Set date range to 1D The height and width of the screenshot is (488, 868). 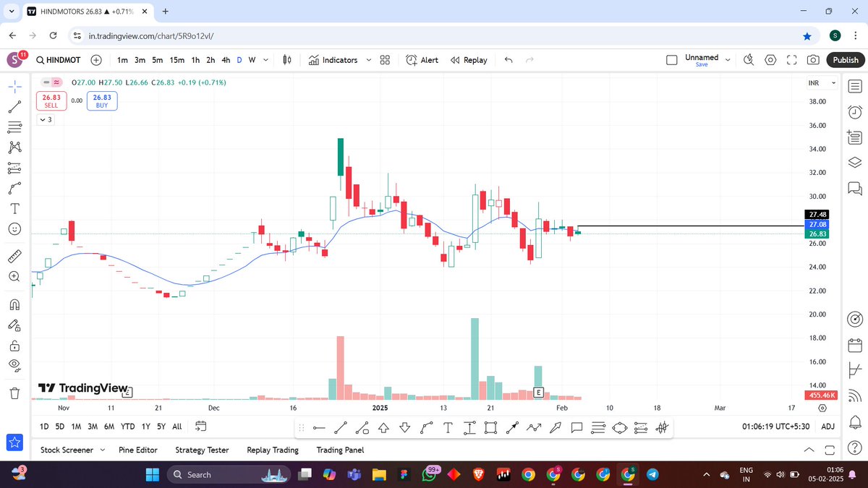tap(44, 427)
